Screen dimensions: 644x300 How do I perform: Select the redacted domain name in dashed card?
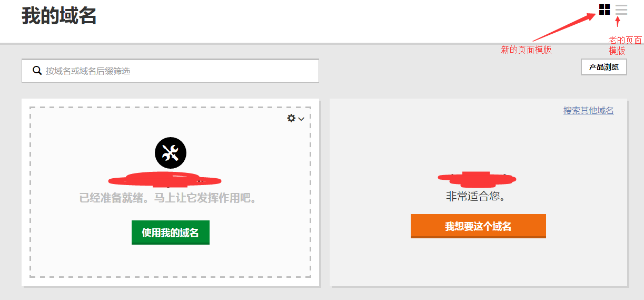(164, 180)
